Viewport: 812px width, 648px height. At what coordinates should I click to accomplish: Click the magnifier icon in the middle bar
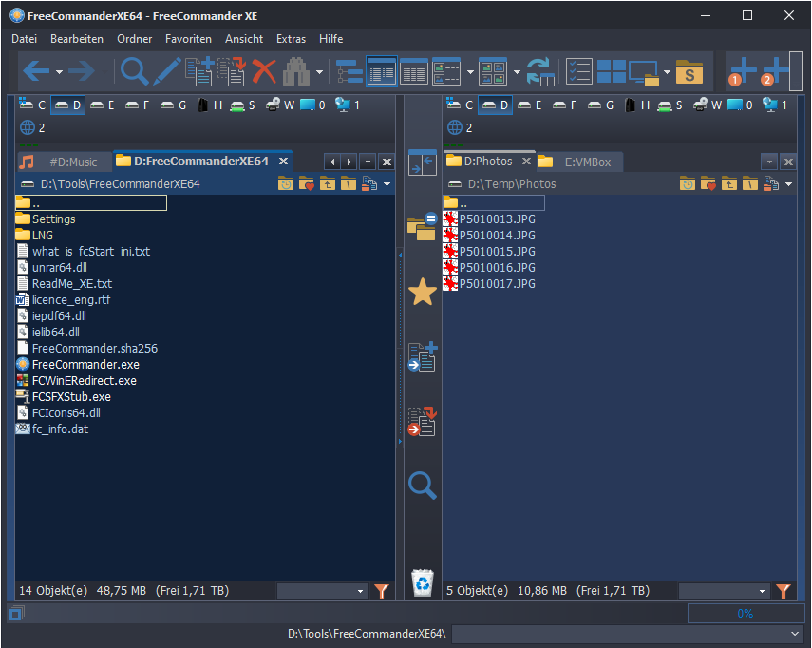tap(423, 486)
